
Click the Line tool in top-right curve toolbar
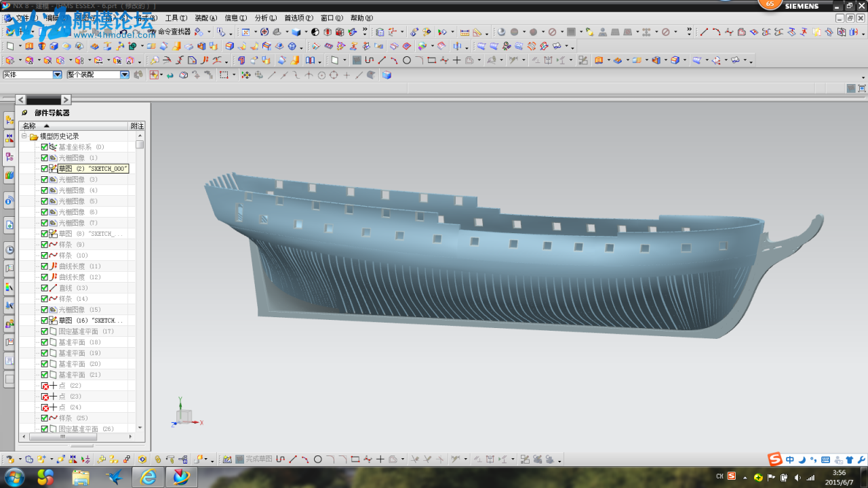point(704,32)
